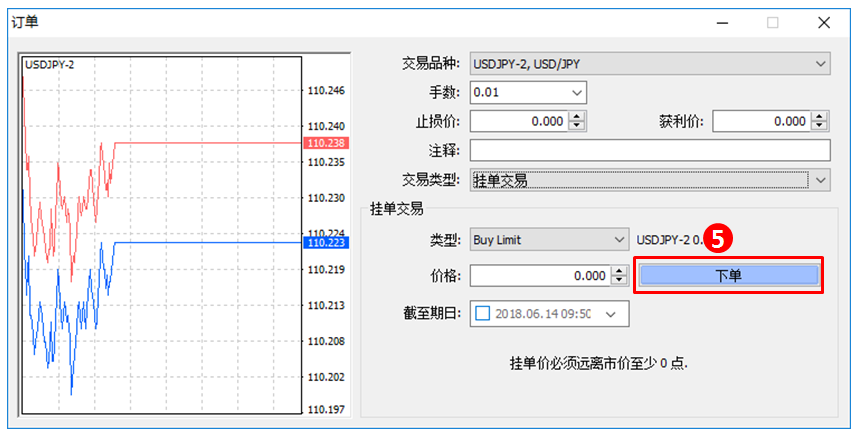861x436 pixels.
Task: Click the 获利价 take profit value field
Action: (761, 122)
